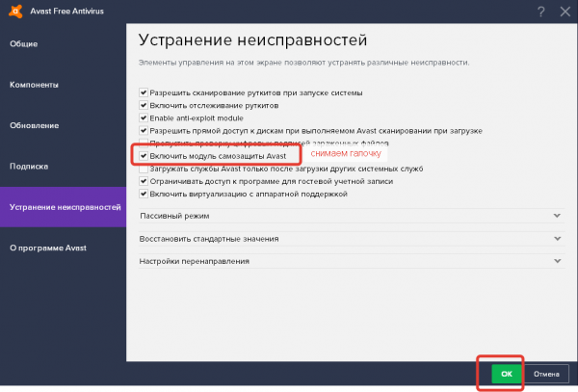Expand 'Настройки перенаправления' section
578x392 pixels.
(x=352, y=261)
